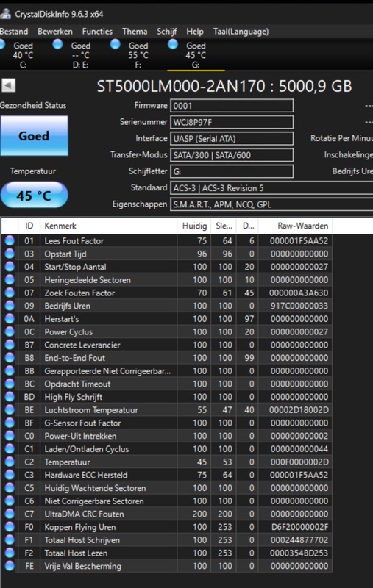Click the ID column header

(29, 226)
